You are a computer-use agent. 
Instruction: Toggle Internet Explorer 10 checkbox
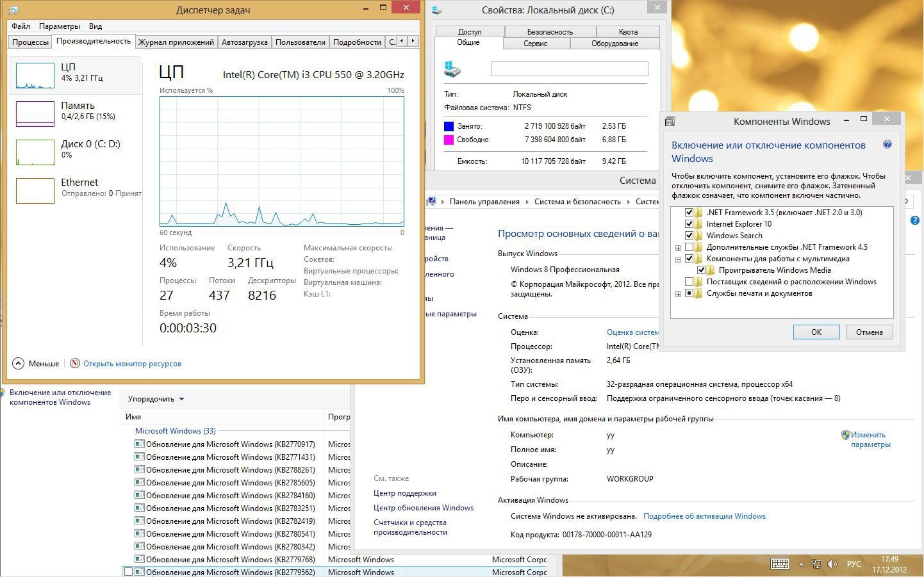(689, 224)
